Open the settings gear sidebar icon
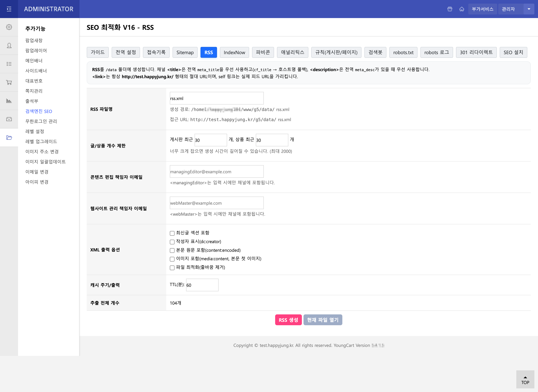Screen dimensions: 538x392 click(9, 27)
